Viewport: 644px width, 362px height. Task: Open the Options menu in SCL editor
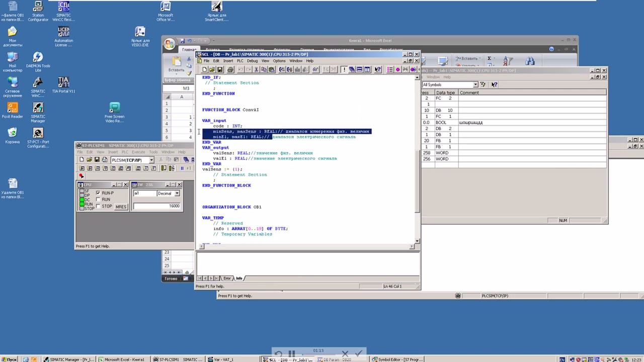click(279, 61)
